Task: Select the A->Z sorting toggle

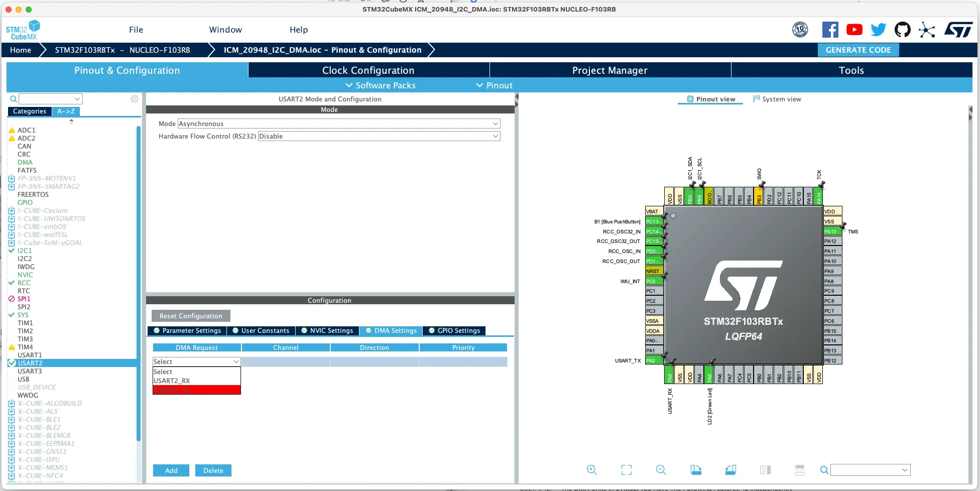Action: tap(66, 111)
